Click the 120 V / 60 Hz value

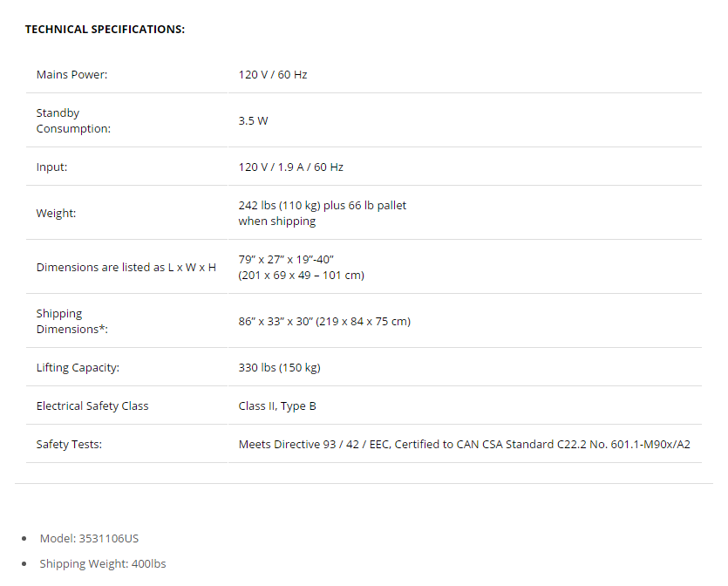click(273, 75)
